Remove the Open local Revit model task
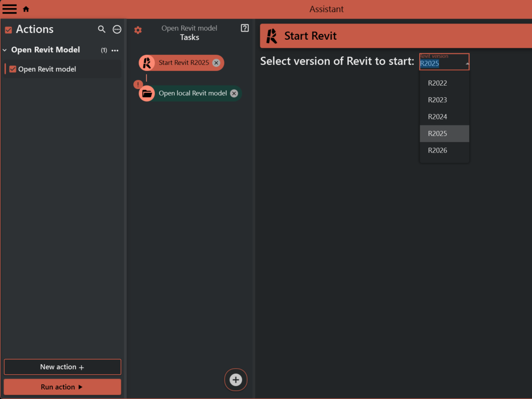Screen dimensions: 532x399 coord(234,93)
